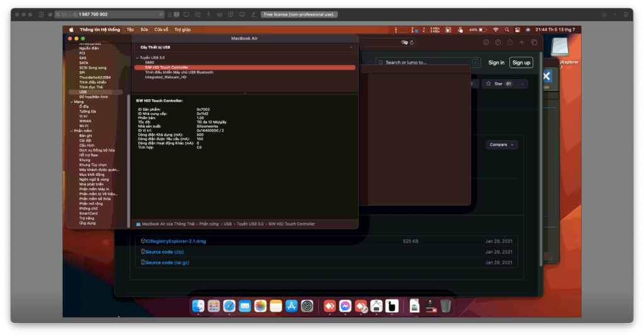Open Control Center in the menu bar

coord(518,30)
